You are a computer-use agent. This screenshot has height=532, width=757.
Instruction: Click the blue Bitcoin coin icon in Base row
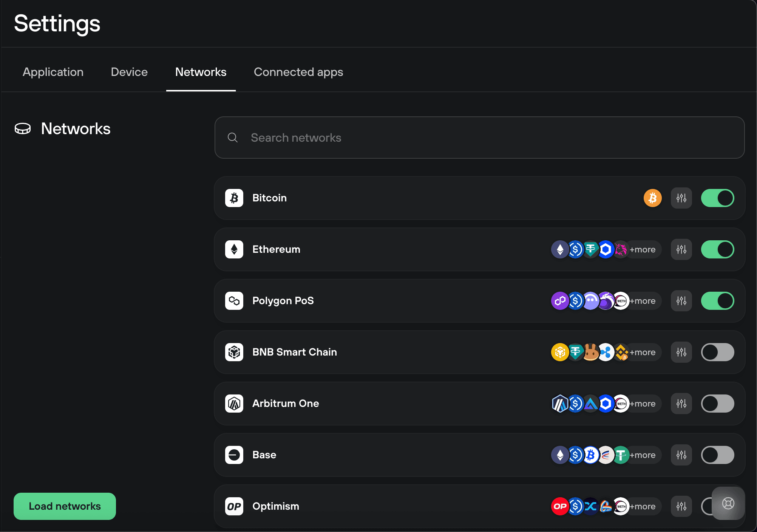pos(590,455)
